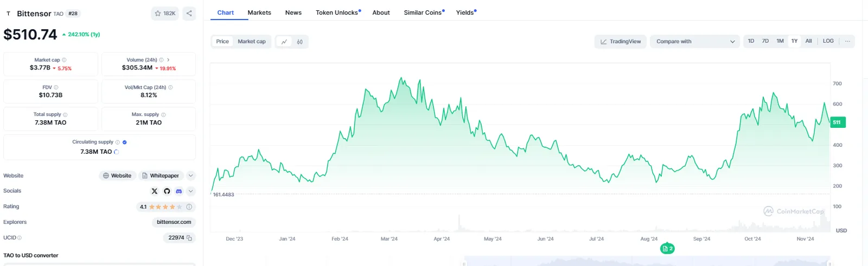
Task: Select Price chart mode
Action: [x=222, y=42]
